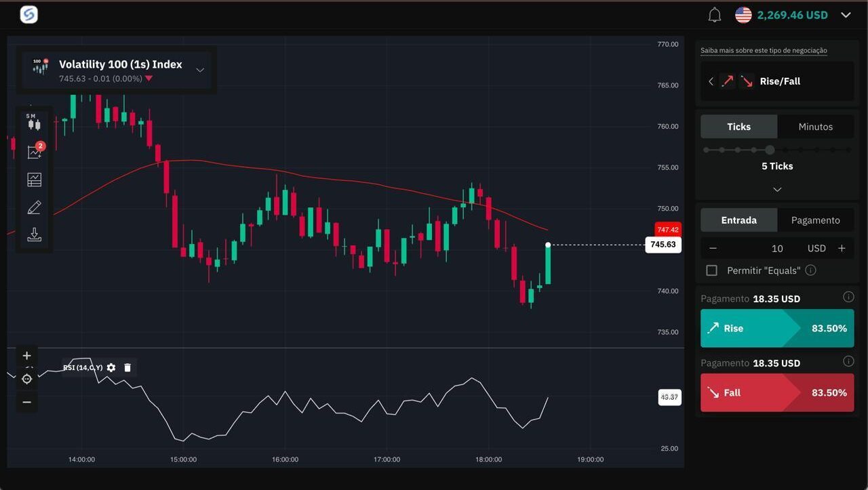This screenshot has width=868, height=490.
Task: Click the chart crosshair icon
Action: point(27,379)
